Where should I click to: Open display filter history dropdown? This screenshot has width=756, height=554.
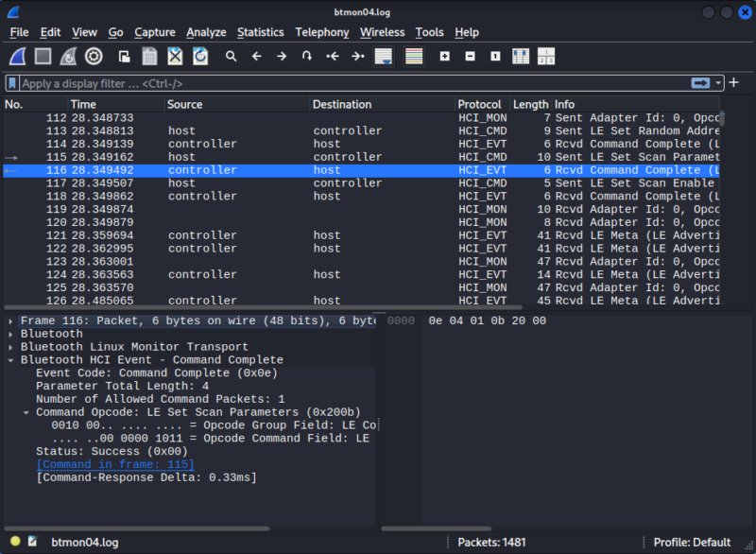pyautogui.click(x=718, y=83)
